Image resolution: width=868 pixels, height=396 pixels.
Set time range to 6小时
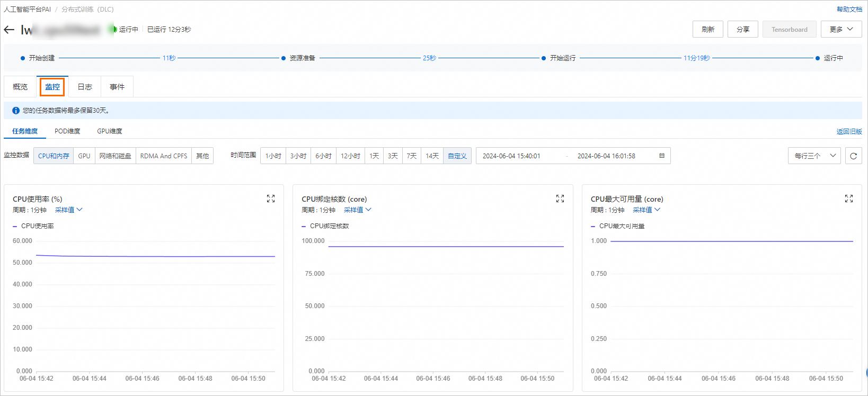324,156
